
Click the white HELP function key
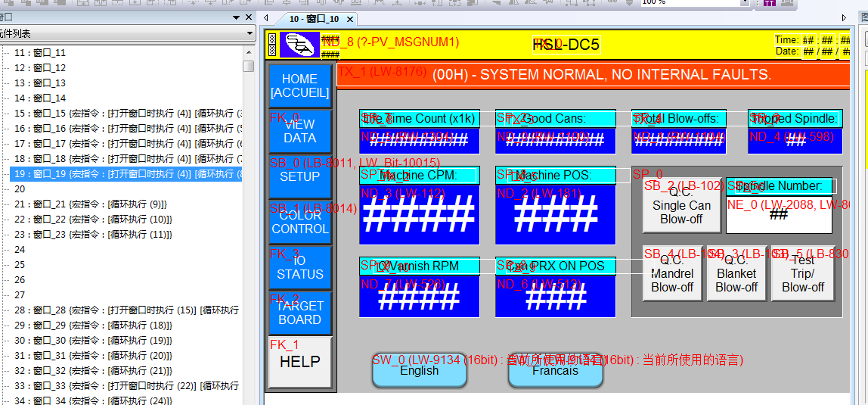click(299, 362)
